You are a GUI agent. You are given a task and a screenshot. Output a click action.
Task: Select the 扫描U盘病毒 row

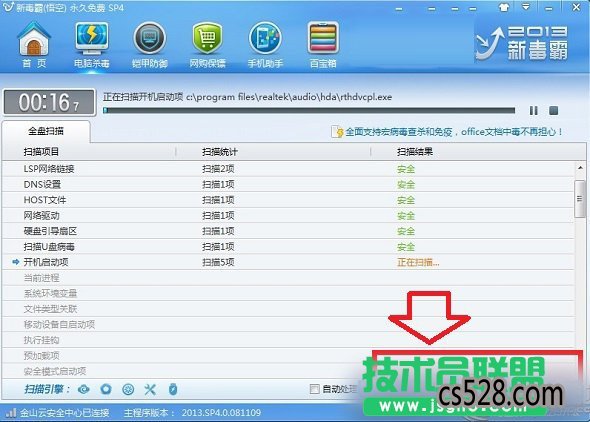point(288,247)
